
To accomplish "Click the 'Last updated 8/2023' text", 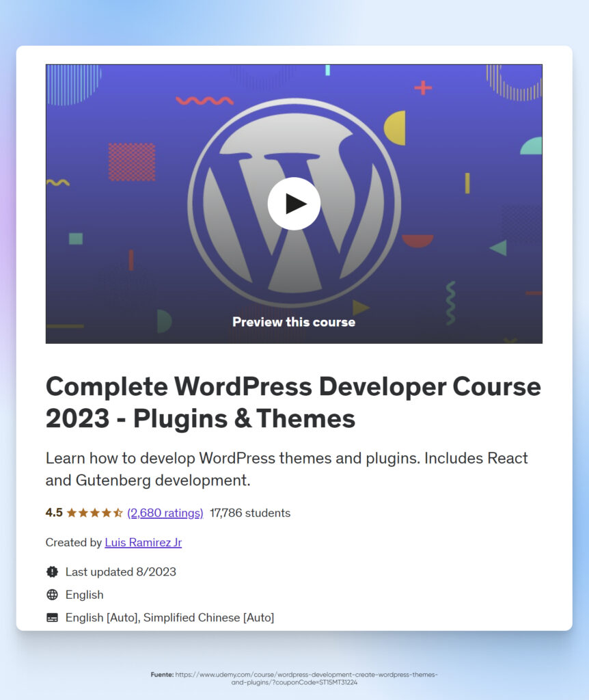I will [121, 572].
